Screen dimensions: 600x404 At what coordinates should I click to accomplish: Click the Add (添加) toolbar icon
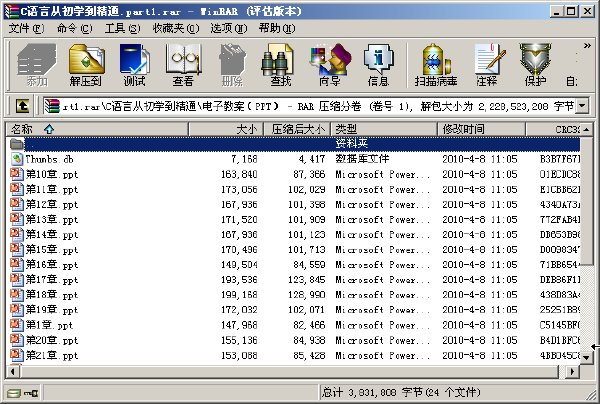(37, 64)
